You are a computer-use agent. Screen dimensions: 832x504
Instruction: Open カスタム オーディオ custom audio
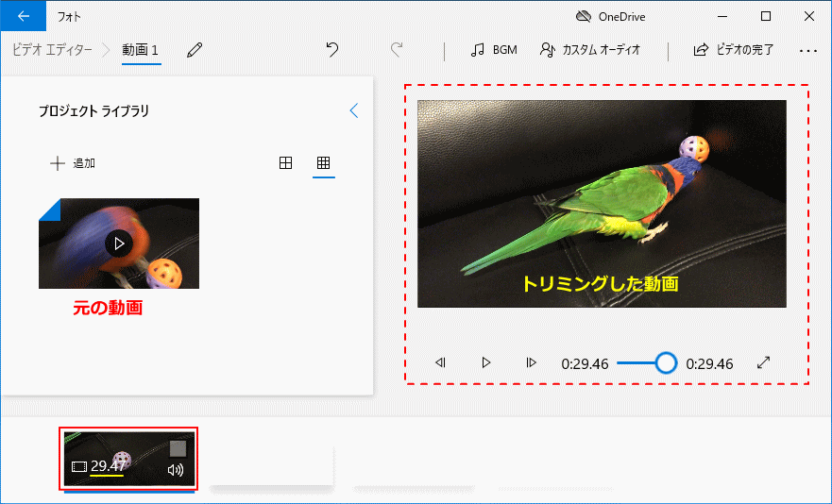pos(590,50)
